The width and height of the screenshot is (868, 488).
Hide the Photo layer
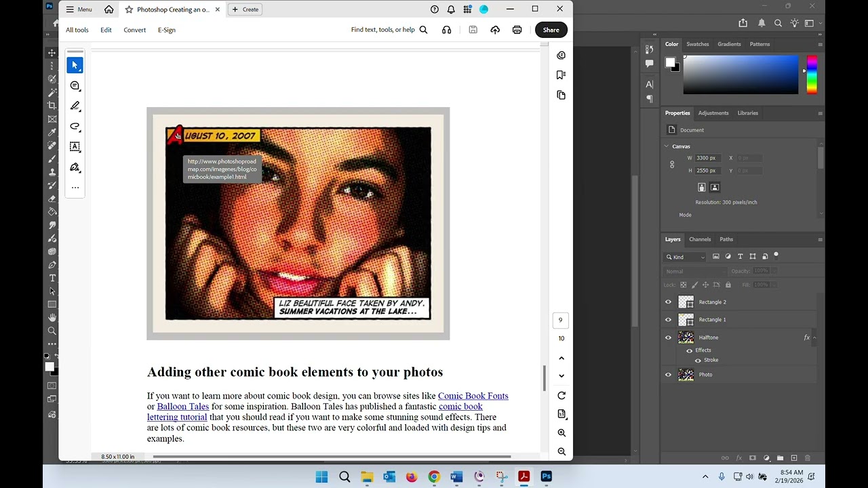coord(668,375)
